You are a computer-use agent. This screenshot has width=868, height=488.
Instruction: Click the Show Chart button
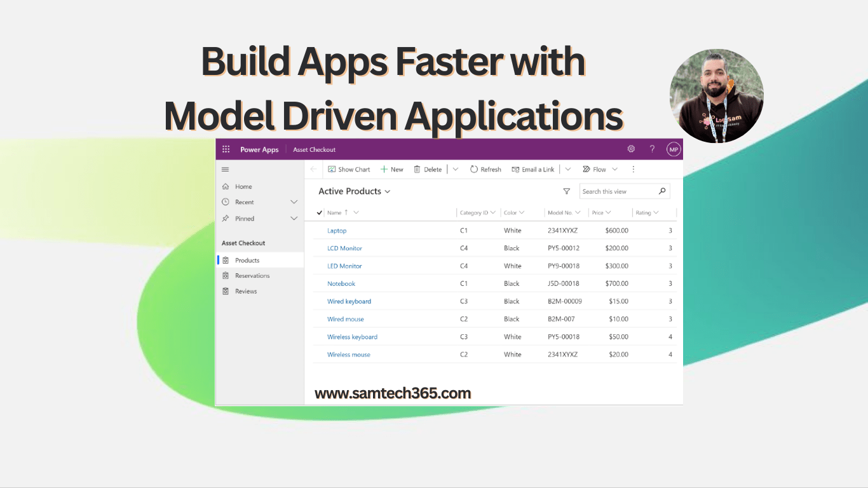349,170
